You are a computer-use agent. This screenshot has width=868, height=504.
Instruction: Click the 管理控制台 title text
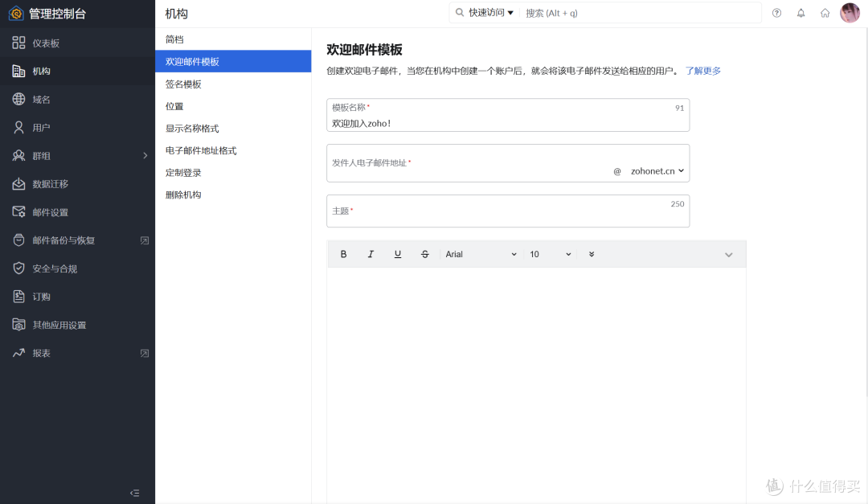58,14
